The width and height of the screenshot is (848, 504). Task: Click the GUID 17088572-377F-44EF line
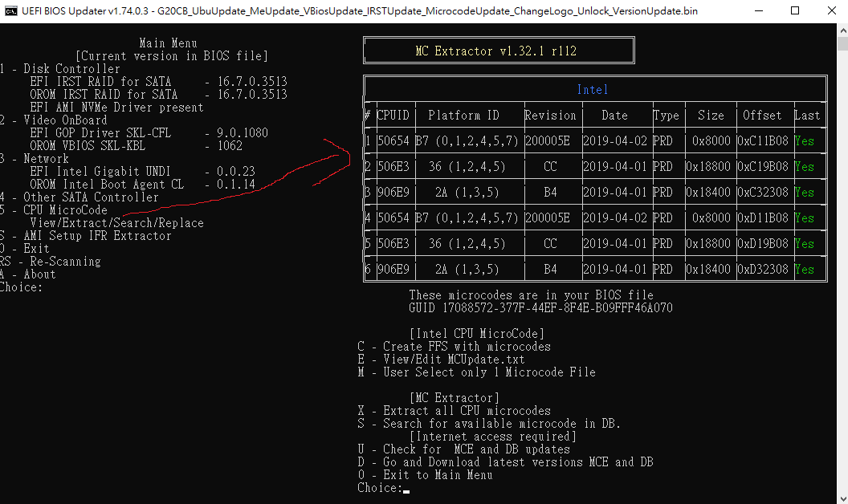pyautogui.click(x=540, y=308)
